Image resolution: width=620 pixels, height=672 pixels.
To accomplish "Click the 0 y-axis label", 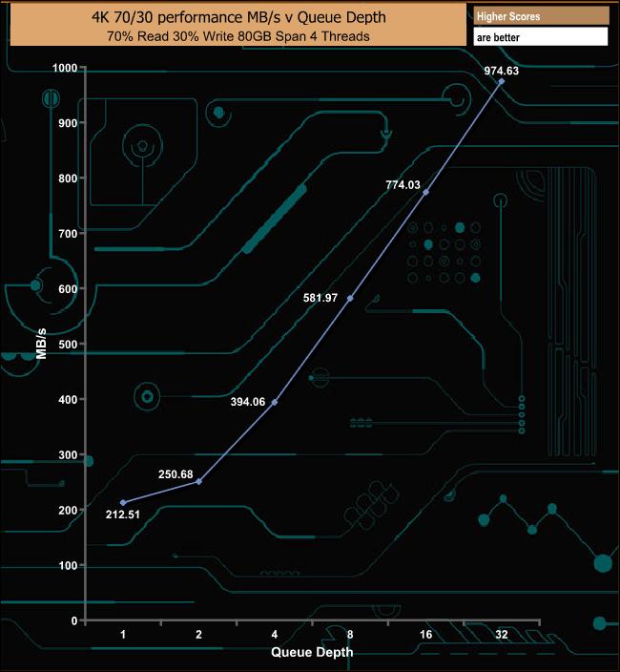I will pyautogui.click(x=74, y=620).
